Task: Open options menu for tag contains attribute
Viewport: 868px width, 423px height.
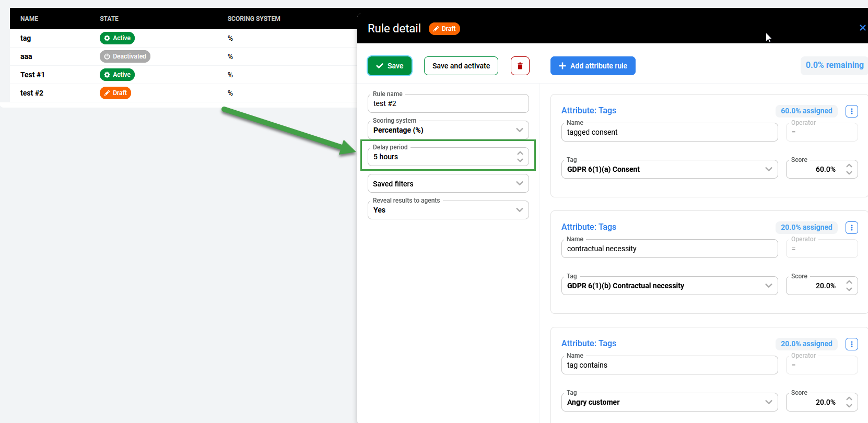Action: 851,344
